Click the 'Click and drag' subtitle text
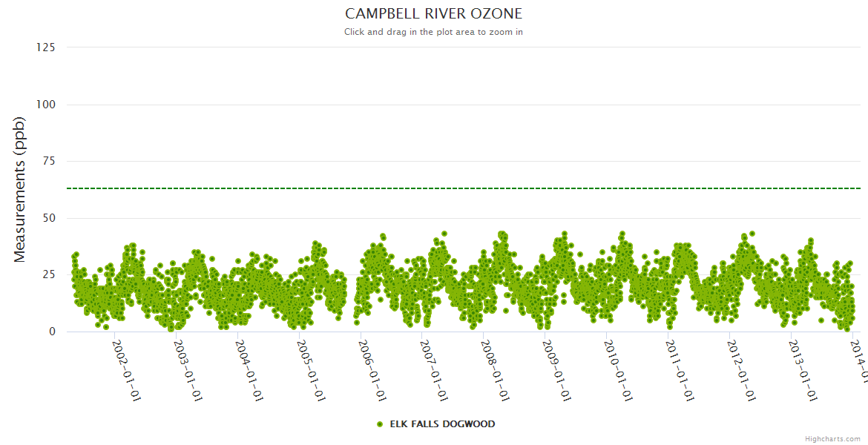This screenshot has height=445, width=868. pyautogui.click(x=433, y=32)
